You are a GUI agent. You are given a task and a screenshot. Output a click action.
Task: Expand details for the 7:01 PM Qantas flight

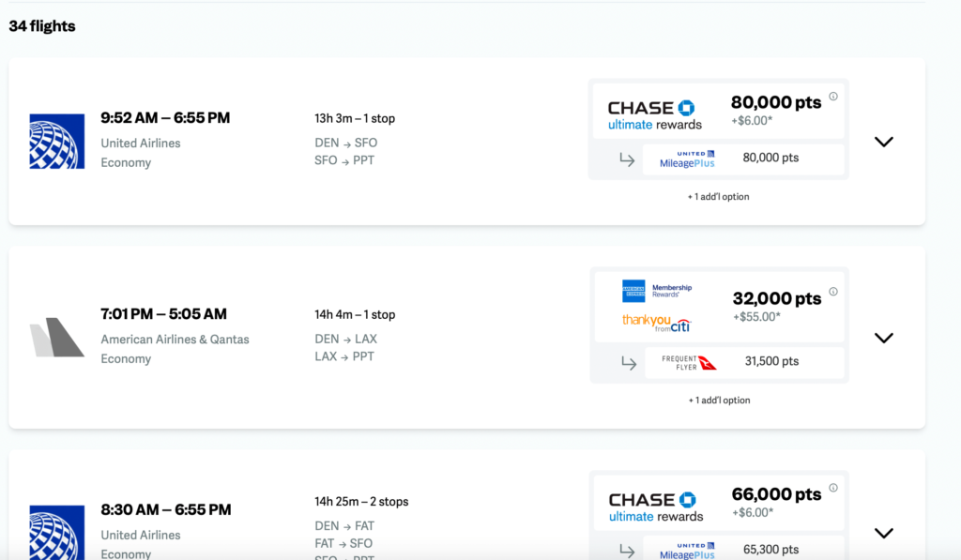point(883,338)
